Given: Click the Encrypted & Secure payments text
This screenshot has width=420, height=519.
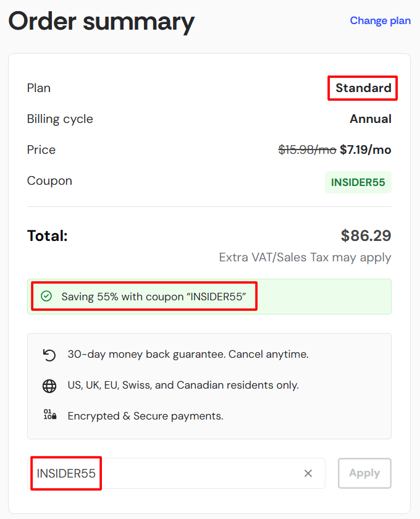Looking at the screenshot, I should click(x=146, y=416).
